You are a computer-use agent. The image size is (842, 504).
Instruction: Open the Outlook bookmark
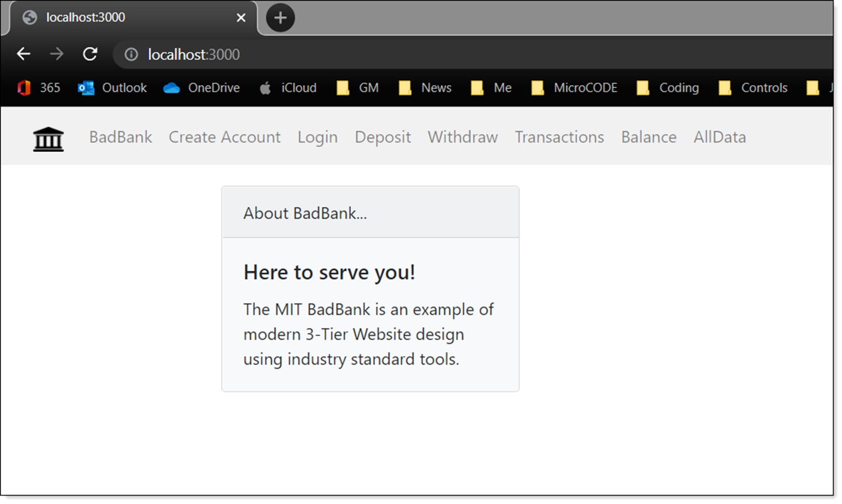(112, 88)
